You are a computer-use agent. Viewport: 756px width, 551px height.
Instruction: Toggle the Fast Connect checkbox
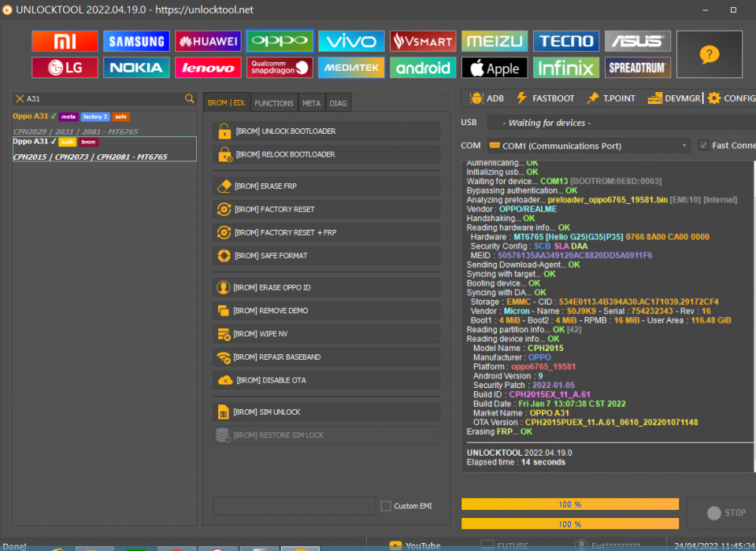[703, 145]
